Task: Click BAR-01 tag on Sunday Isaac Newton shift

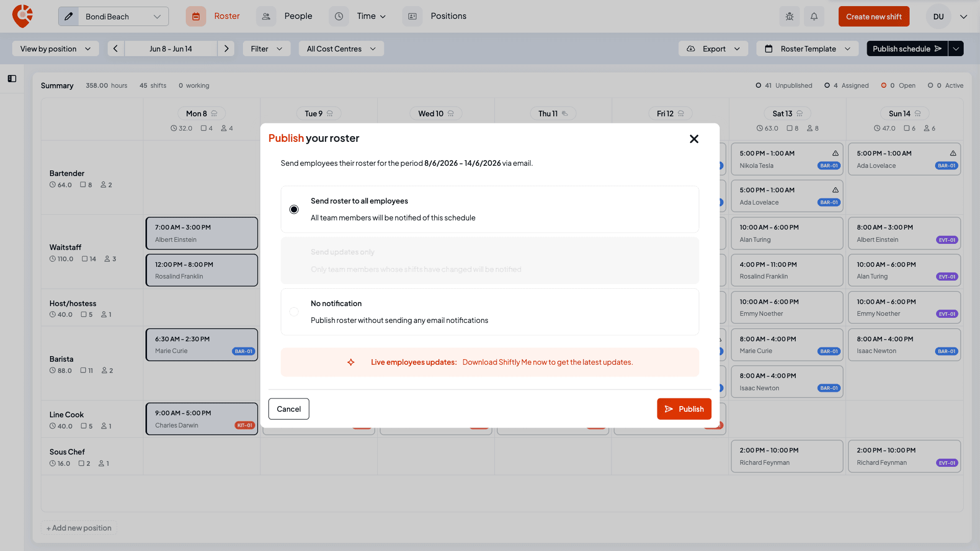Action: point(946,351)
